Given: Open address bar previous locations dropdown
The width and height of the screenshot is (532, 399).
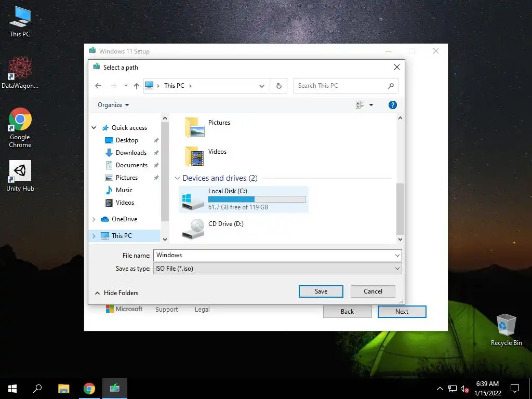Looking at the screenshot, I should click(262, 86).
